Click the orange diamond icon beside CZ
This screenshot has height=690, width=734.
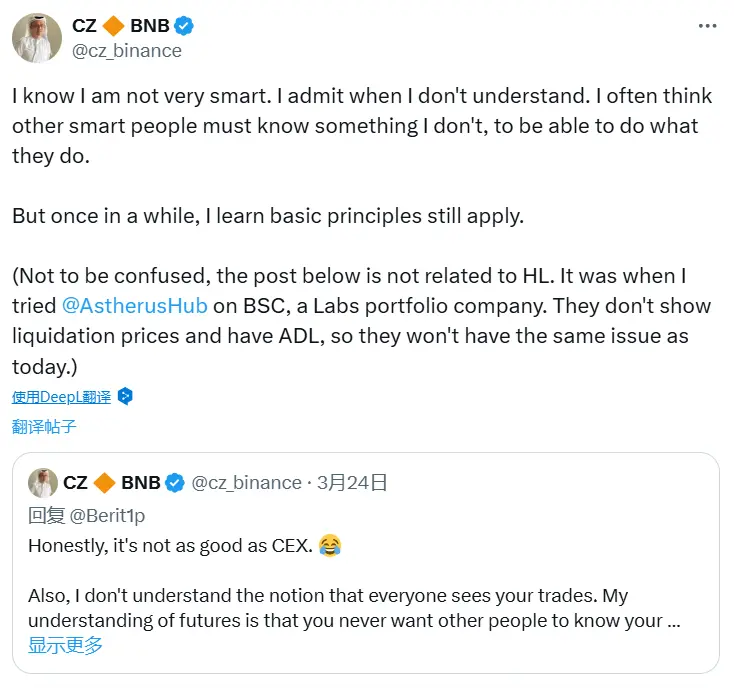point(115,27)
